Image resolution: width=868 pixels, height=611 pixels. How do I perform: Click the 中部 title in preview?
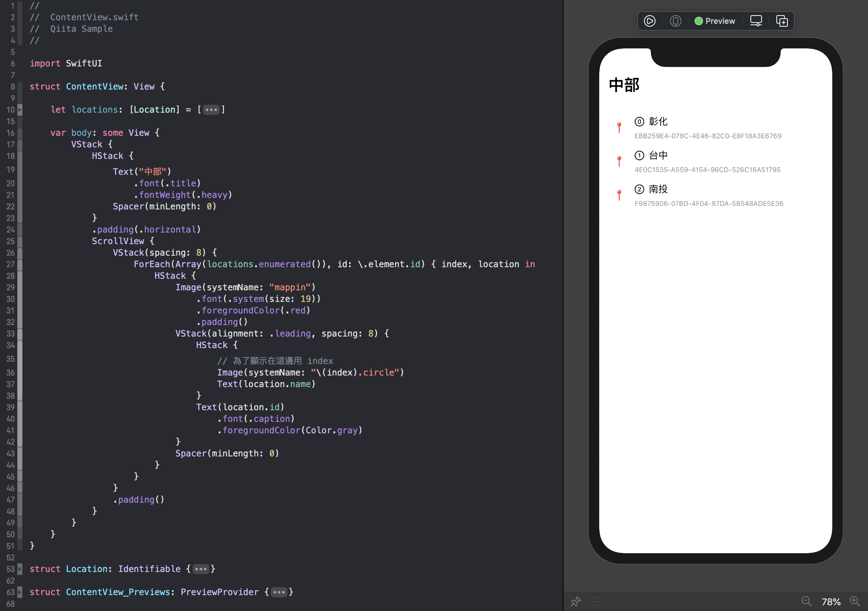[x=624, y=85]
